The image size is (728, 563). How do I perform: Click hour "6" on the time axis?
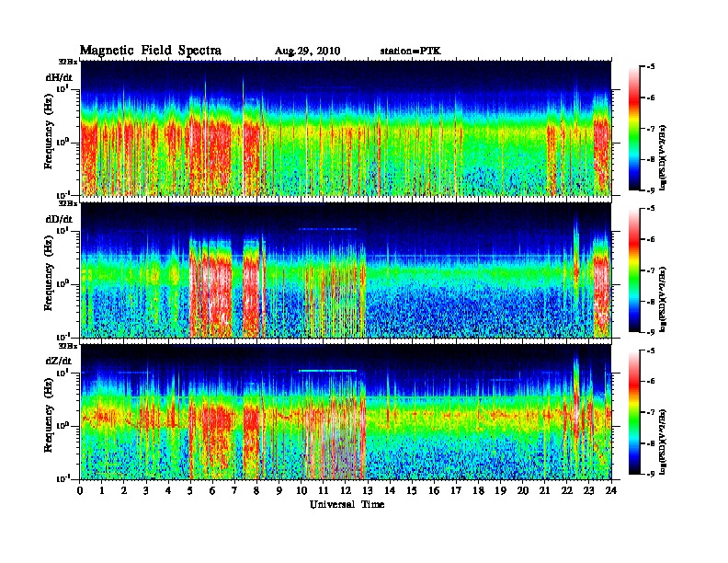(212, 490)
